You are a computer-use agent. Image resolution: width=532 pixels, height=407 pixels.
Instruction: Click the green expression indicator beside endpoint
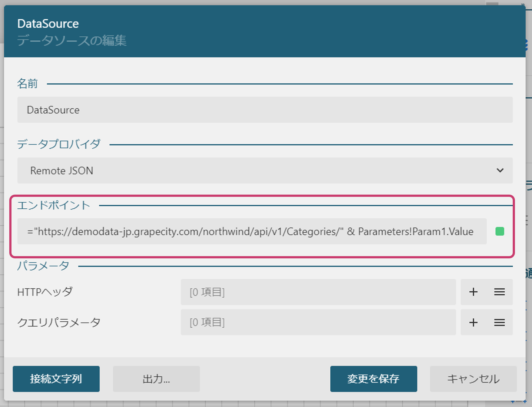[500, 231]
